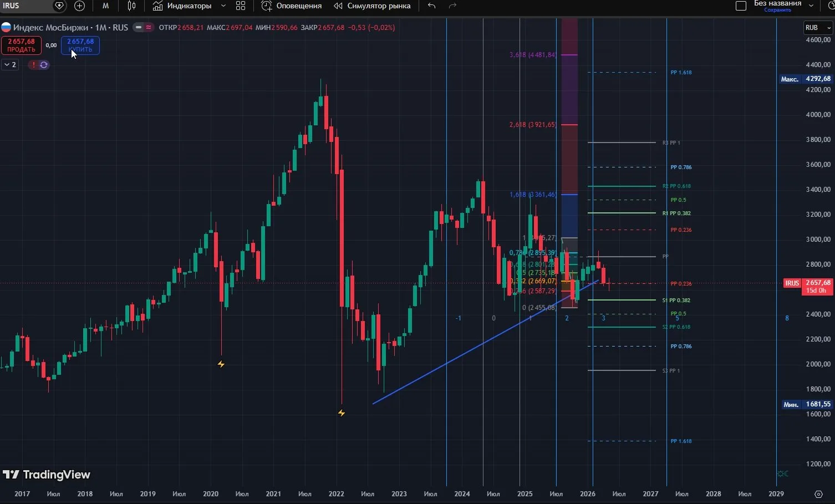Collapse the indicator legend with arrow 2

click(x=10, y=65)
